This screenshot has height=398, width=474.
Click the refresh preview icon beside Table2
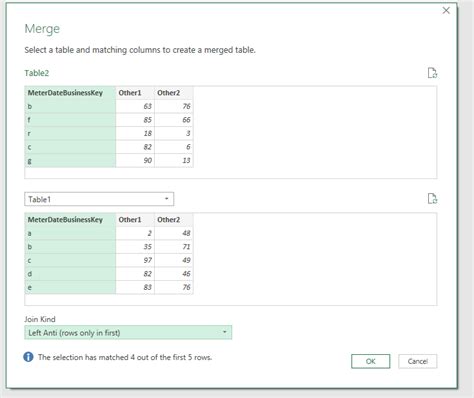[x=432, y=73]
